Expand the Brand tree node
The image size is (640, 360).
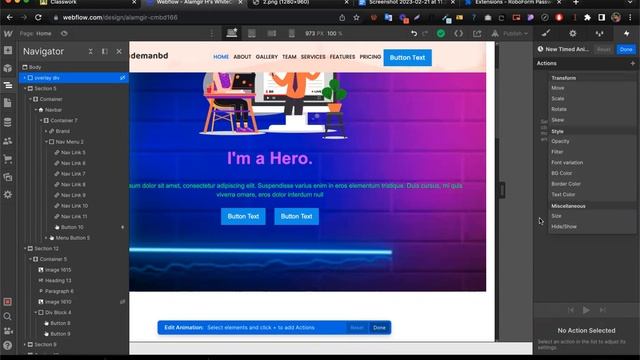pos(46,131)
